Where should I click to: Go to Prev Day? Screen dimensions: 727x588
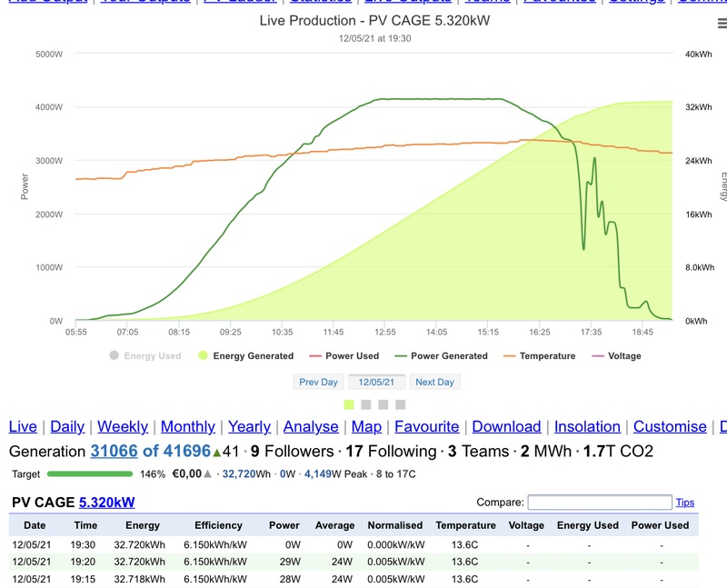[x=318, y=382]
